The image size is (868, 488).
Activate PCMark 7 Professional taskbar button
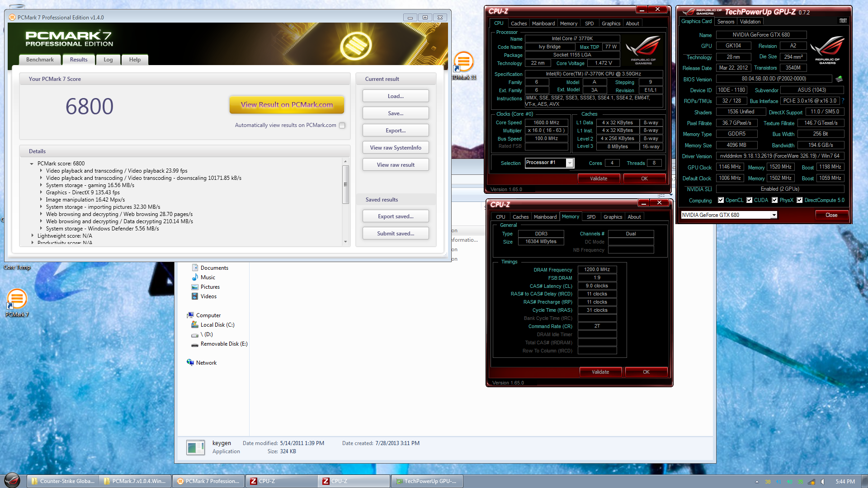208,481
